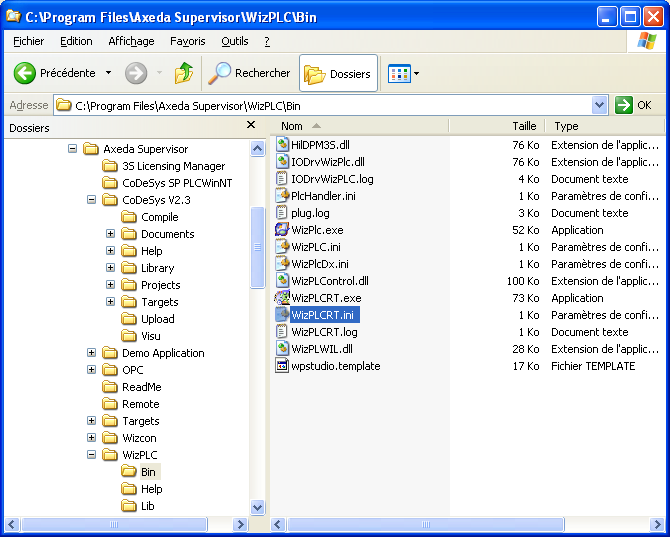Collapse the CoDeSys V2.3 tree node
The image size is (670, 537).
coord(91,200)
